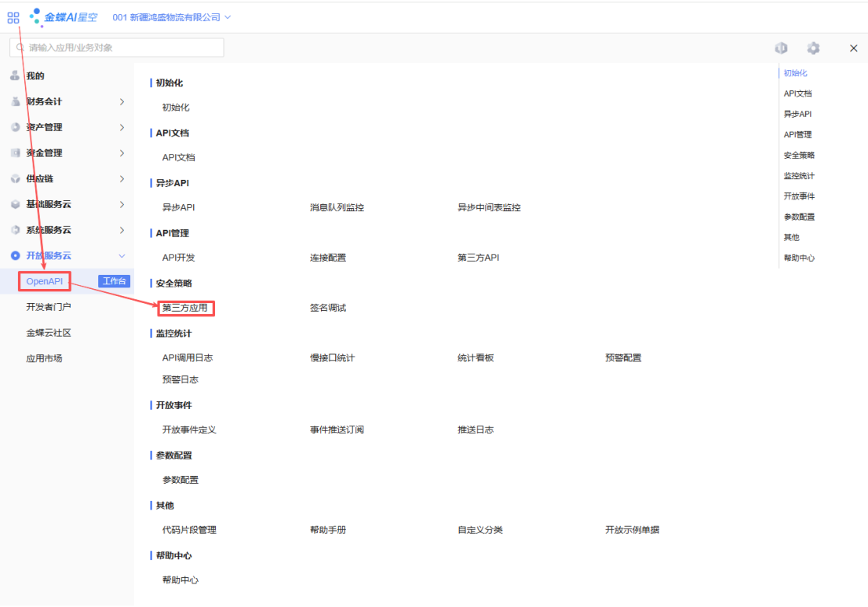Click the 开放服务云 sidebar icon

click(15, 256)
